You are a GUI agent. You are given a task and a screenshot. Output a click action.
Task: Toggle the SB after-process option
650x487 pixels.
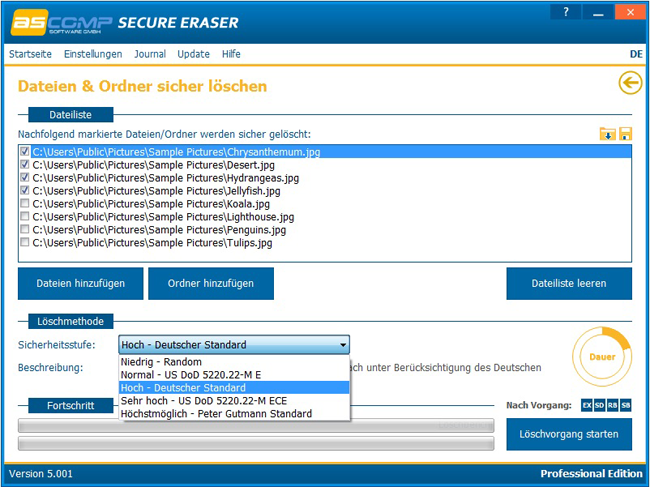tap(626, 405)
